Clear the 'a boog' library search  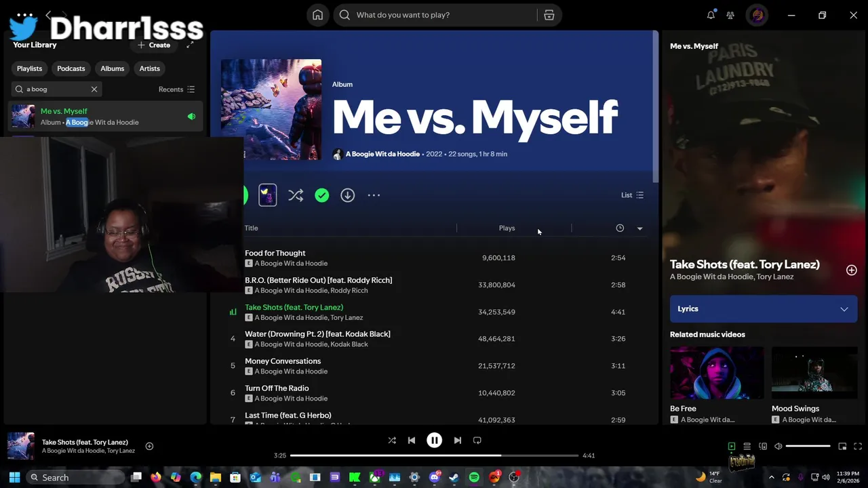[x=94, y=89]
